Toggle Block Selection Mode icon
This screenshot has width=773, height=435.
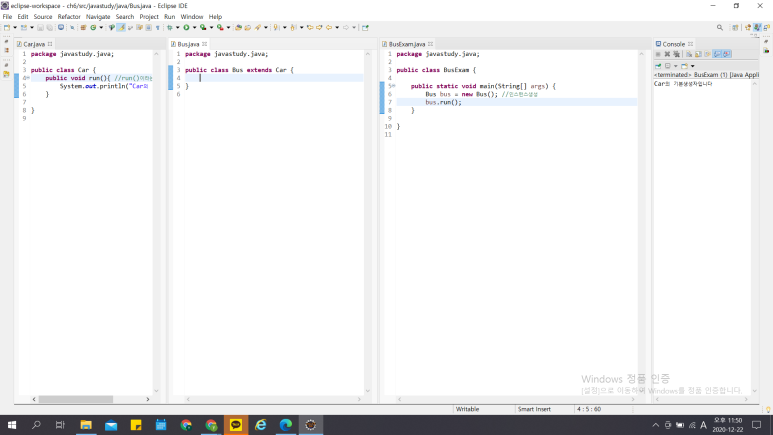pyautogui.click(x=148, y=28)
